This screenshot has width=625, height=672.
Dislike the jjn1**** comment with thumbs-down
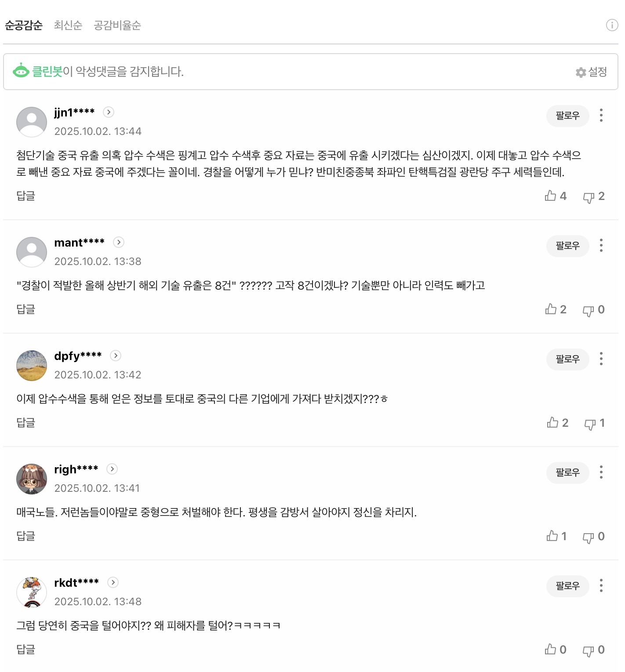(x=589, y=197)
